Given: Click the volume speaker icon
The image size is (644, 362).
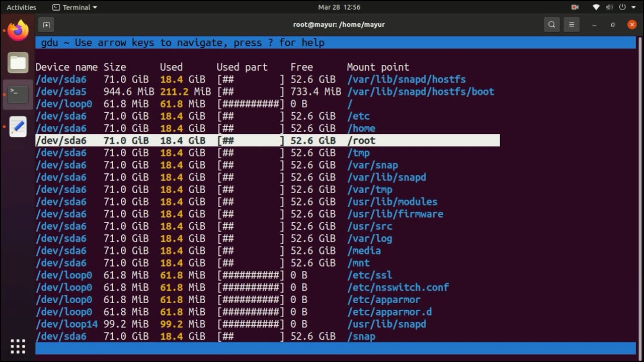Looking at the screenshot, I should [x=609, y=8].
